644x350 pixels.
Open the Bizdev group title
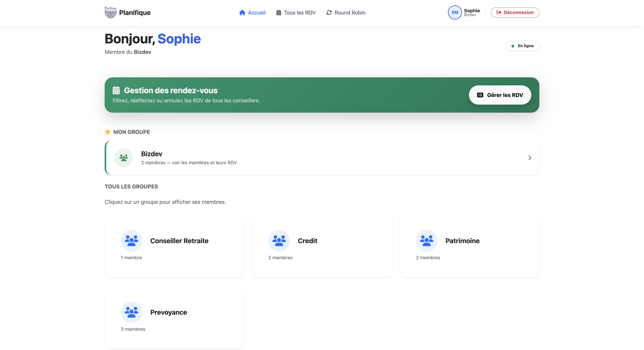pos(152,154)
